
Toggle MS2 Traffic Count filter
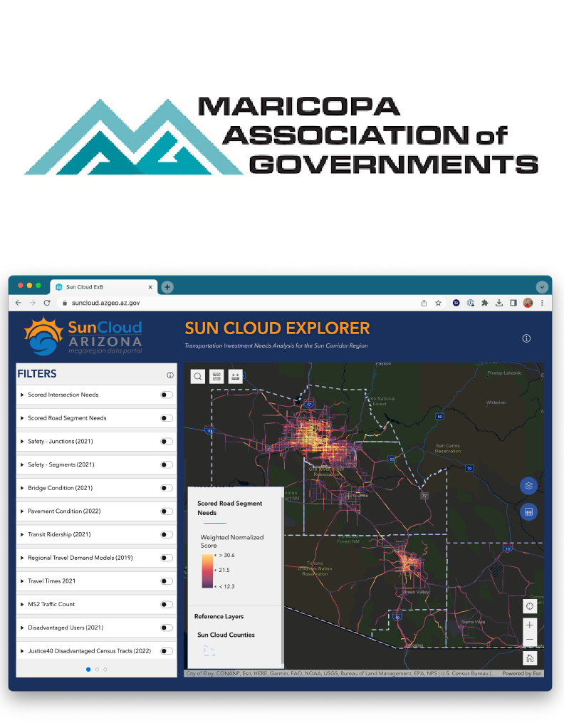[x=167, y=605]
